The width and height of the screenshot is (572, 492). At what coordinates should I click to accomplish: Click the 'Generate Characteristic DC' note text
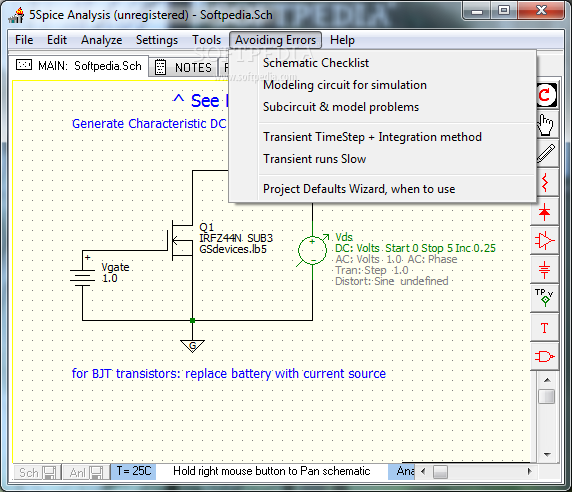(x=149, y=124)
